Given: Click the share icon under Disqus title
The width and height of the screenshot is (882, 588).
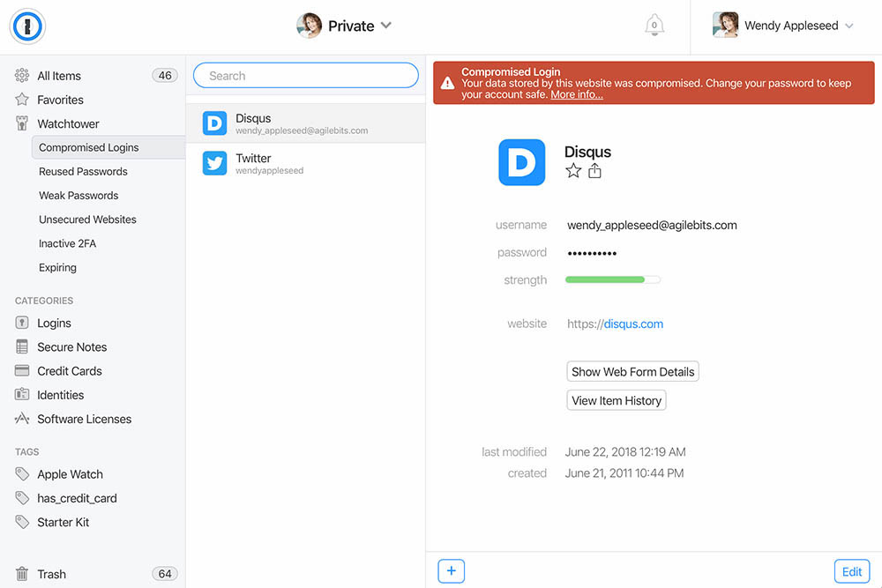Looking at the screenshot, I should (594, 171).
